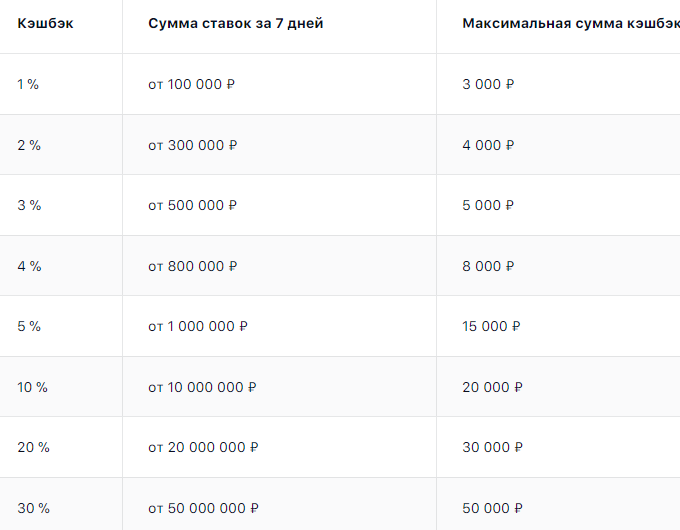Select the 1 % cashback cell

pyautogui.click(x=28, y=85)
